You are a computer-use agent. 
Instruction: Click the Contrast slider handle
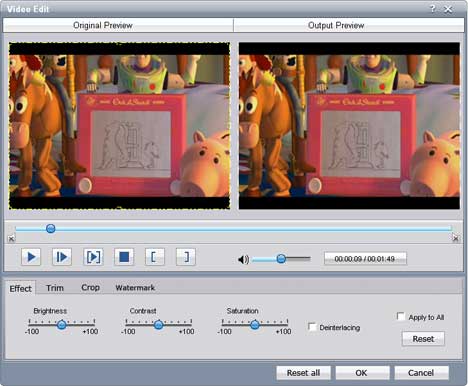(159, 324)
